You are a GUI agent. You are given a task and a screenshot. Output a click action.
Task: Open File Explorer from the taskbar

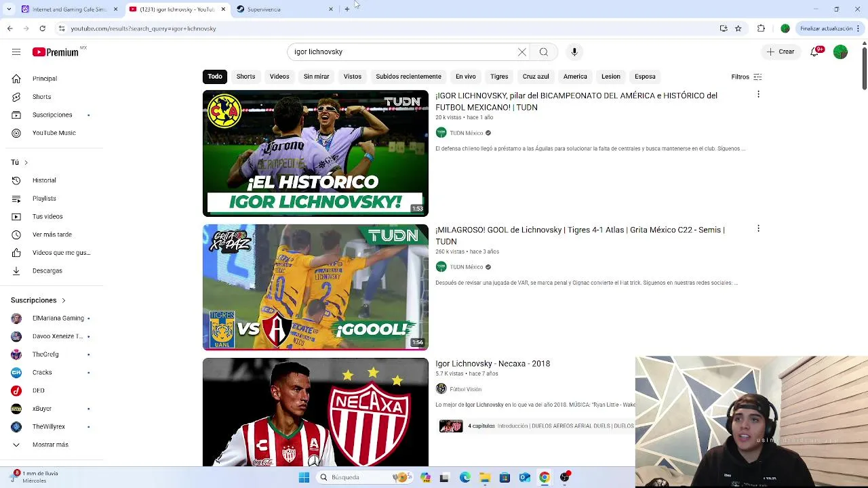tap(485, 477)
